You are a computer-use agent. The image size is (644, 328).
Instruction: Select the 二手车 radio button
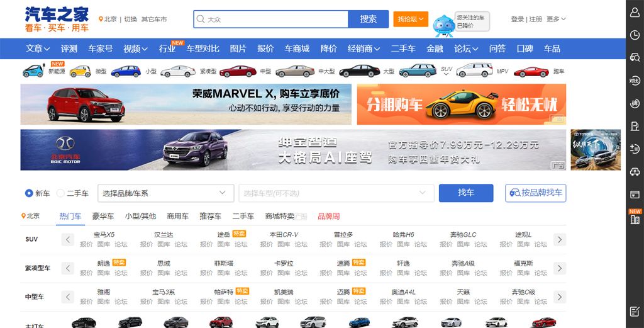(x=61, y=193)
